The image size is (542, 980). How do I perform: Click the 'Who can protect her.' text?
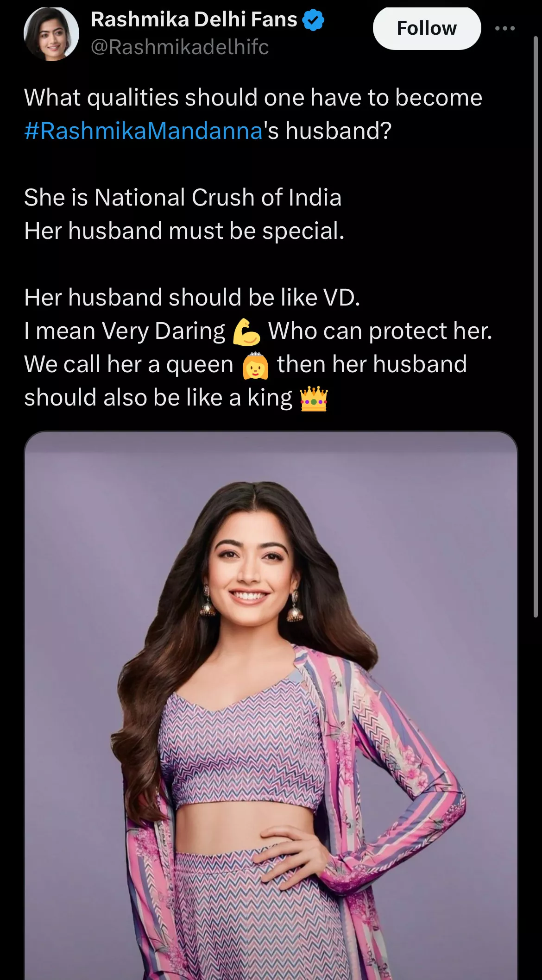(380, 331)
